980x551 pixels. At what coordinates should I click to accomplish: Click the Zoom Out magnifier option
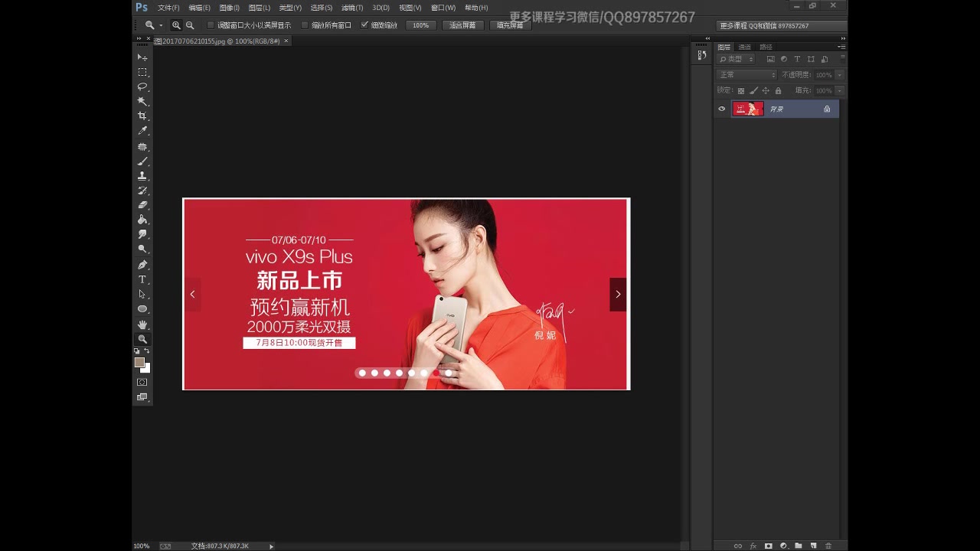click(190, 25)
